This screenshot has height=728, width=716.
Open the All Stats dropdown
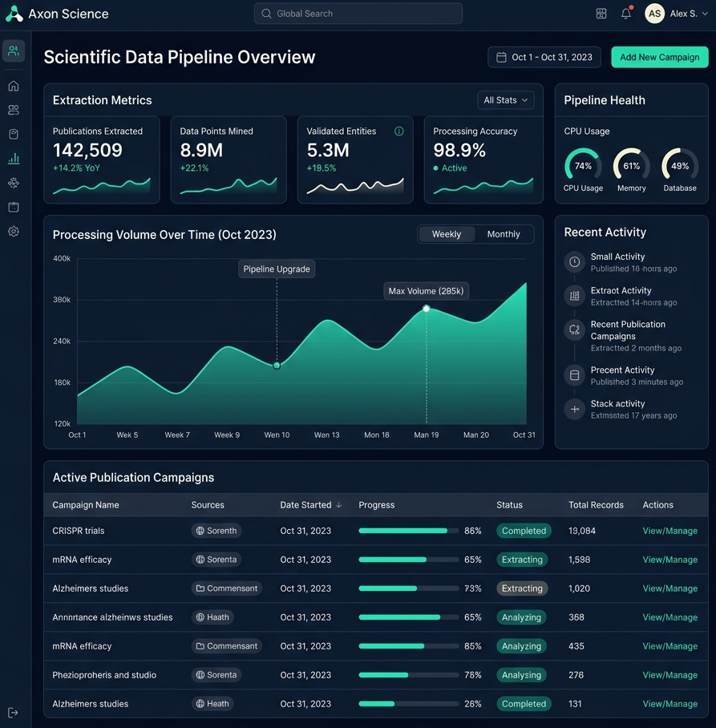(506, 100)
